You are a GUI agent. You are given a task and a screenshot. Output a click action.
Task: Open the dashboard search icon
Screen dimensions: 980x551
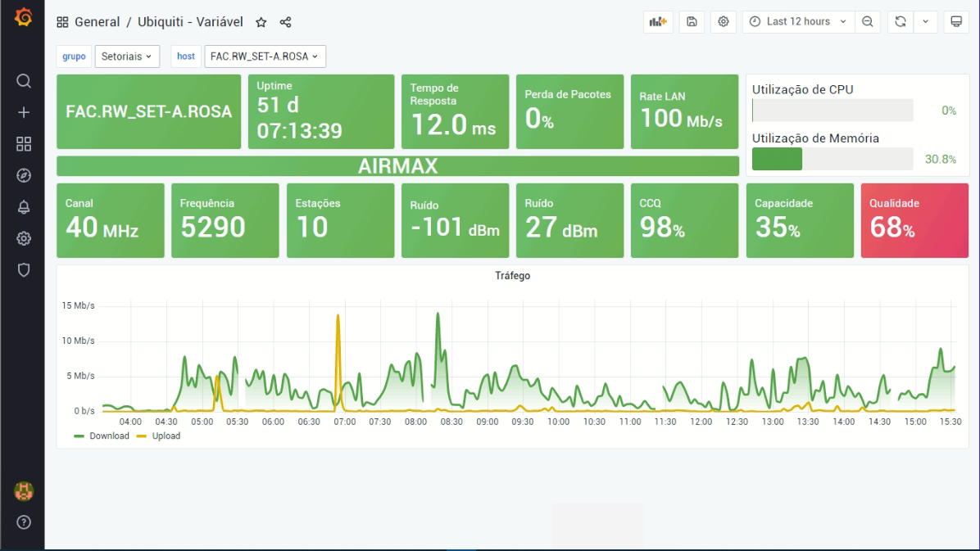coord(24,81)
